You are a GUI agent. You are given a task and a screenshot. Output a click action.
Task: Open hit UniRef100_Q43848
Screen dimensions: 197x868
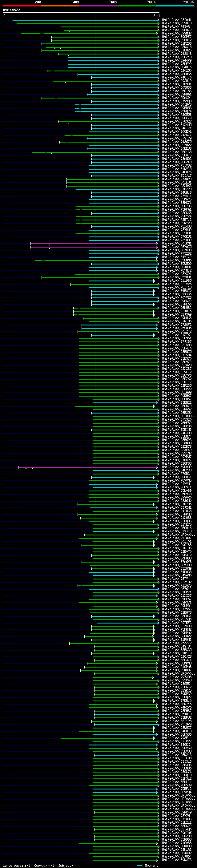[177, 54]
